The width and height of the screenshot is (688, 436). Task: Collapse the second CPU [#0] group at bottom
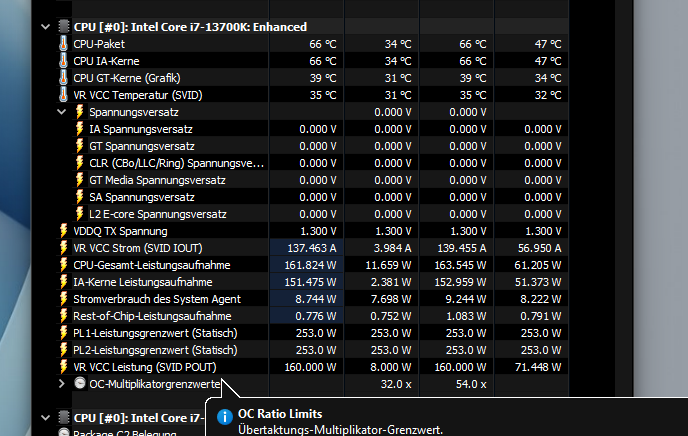45,418
